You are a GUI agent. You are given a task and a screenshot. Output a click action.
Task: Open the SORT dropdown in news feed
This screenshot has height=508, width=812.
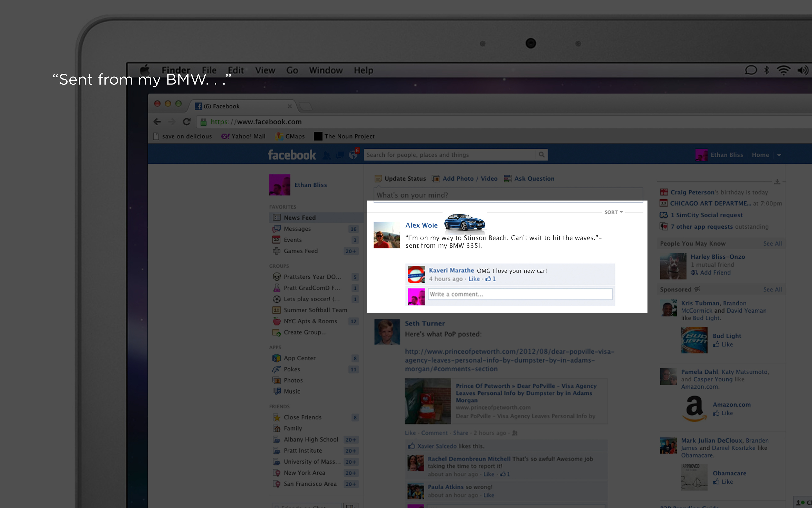[613, 212]
